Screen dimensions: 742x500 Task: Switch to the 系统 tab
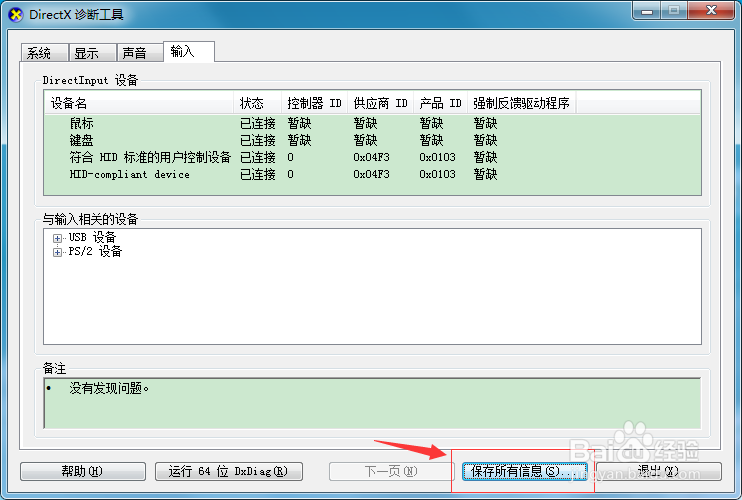pos(44,53)
